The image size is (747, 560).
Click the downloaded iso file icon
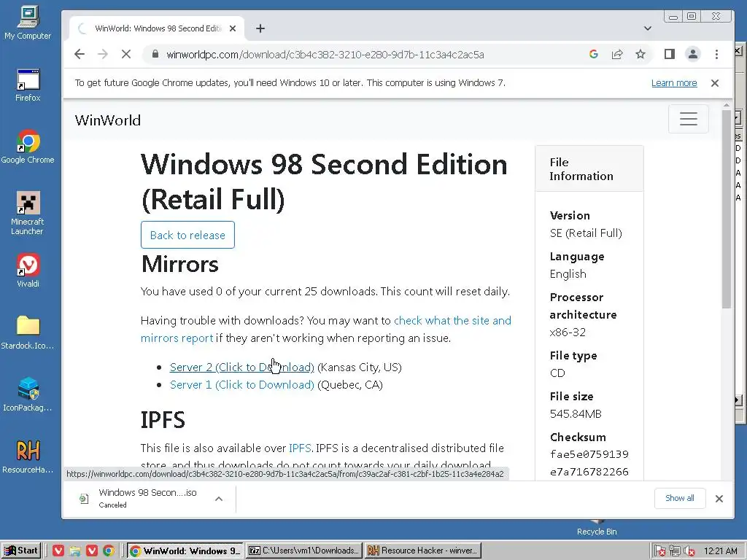click(x=84, y=499)
